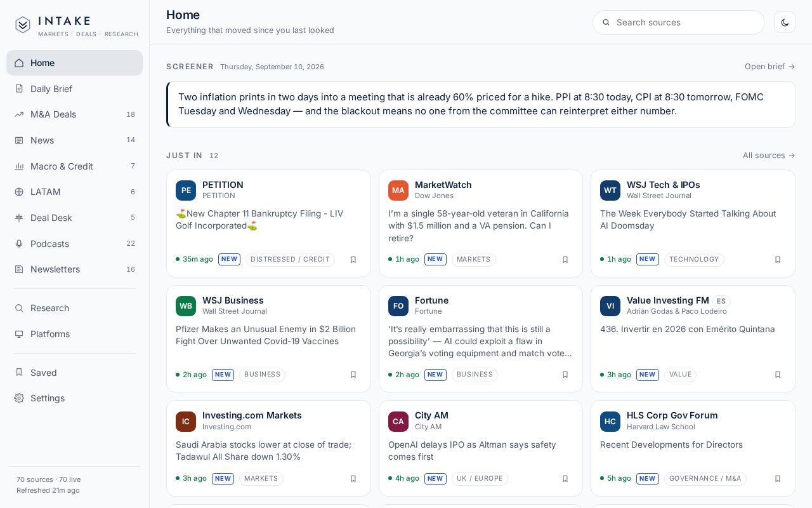Open the Daily Brief page
Viewport: 812px width, 508px height.
coord(74,89)
